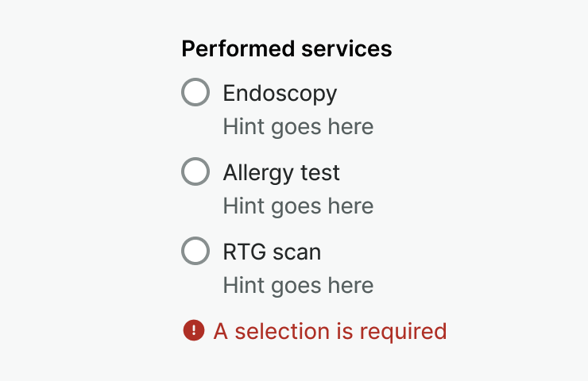Click the "Endoscopy" label text

pyautogui.click(x=280, y=94)
